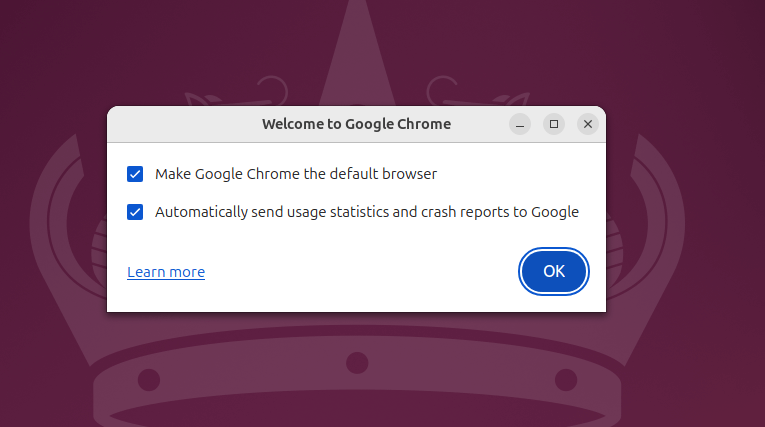Toggle the crash reports checkmark box
The image size is (765, 427).
[x=135, y=212]
